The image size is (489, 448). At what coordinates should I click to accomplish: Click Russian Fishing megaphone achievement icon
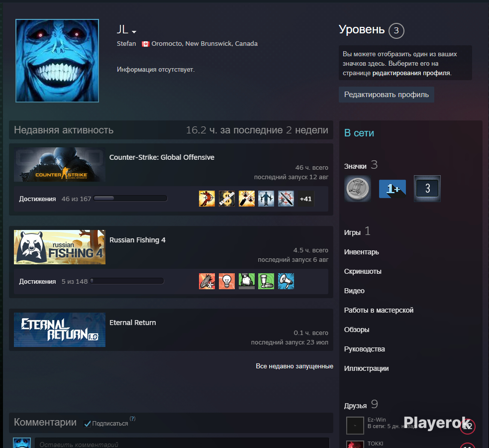(286, 281)
